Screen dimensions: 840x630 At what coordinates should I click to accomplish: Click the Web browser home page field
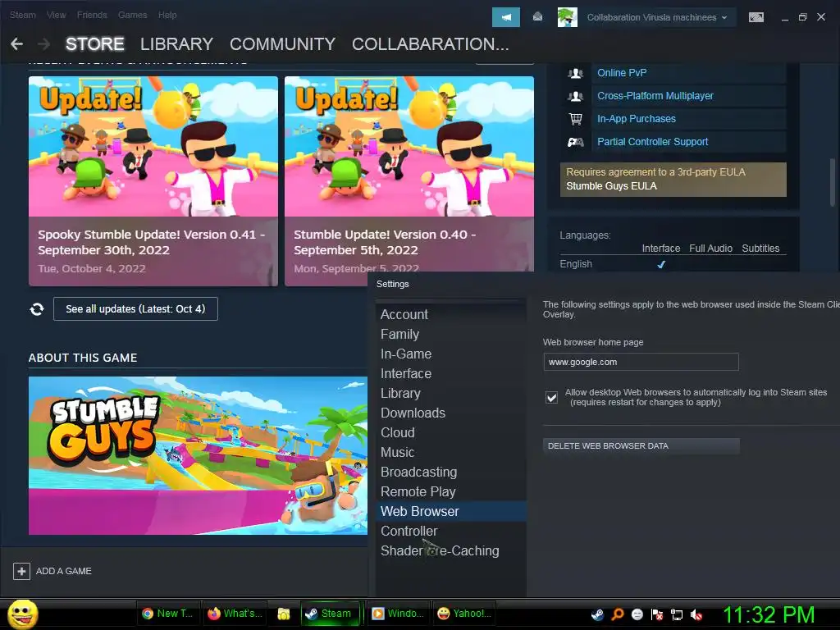641,362
